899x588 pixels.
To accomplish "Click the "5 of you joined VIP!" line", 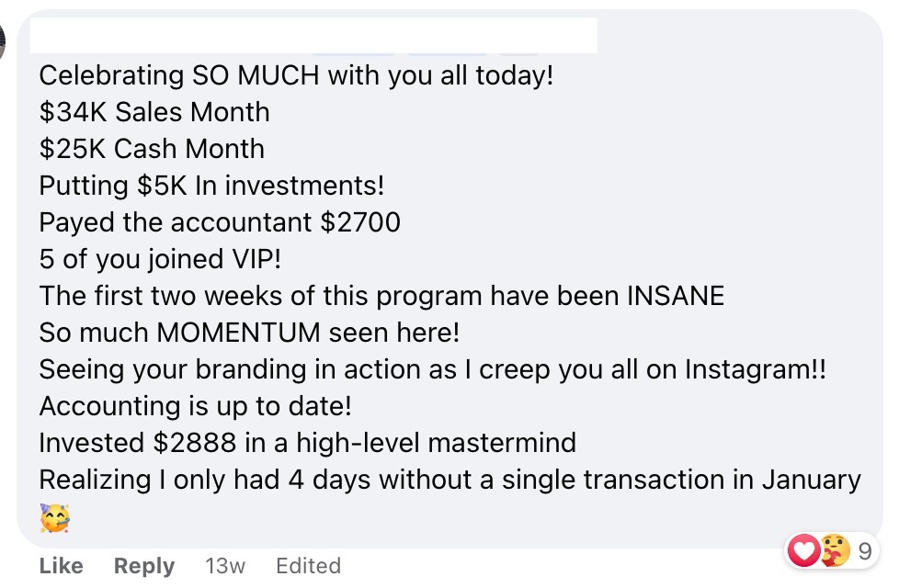I will 160,259.
